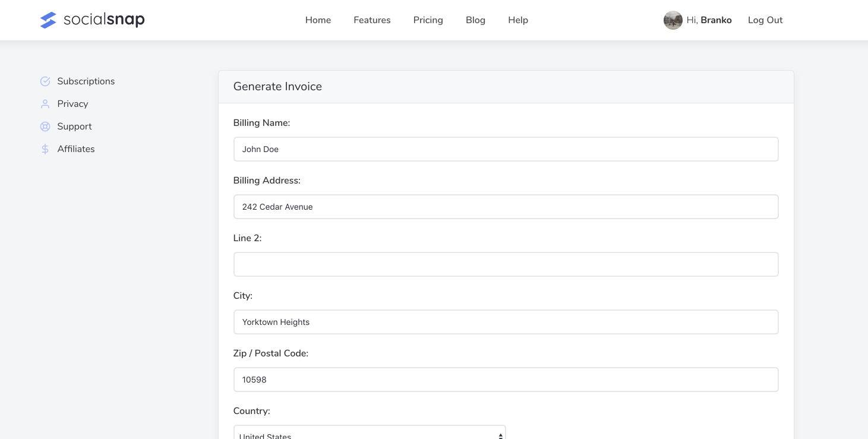This screenshot has width=868, height=439.
Task: Open the Help section
Action: [x=517, y=20]
